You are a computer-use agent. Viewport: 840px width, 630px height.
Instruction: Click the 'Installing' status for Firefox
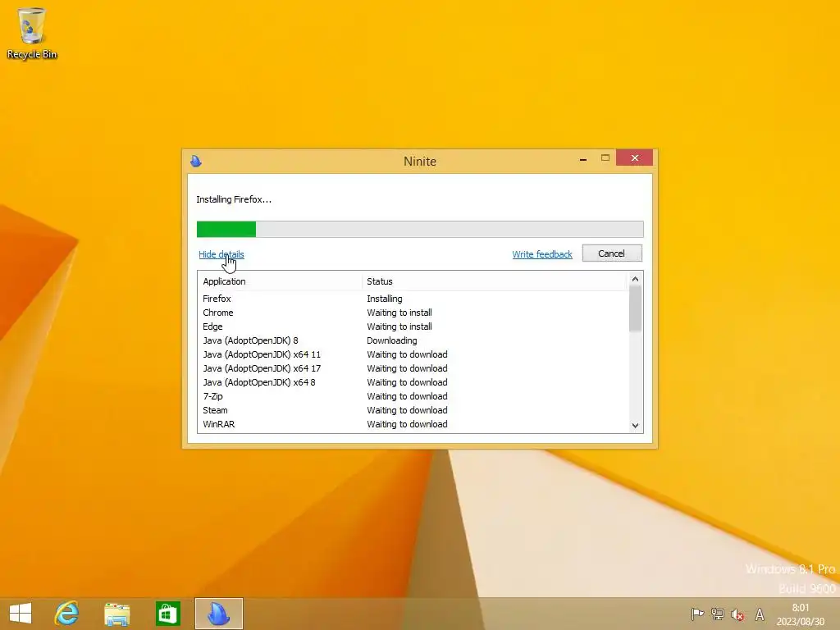(x=384, y=299)
